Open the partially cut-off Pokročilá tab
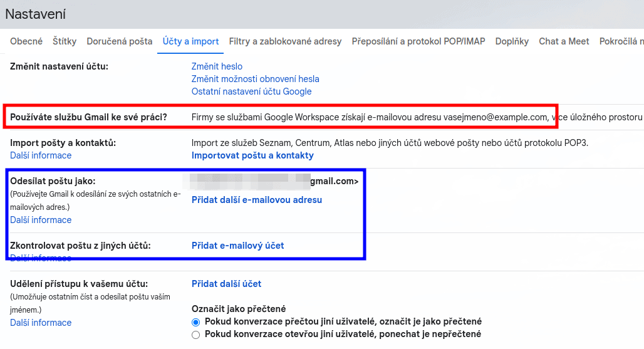This screenshot has height=349, width=644. [x=621, y=41]
